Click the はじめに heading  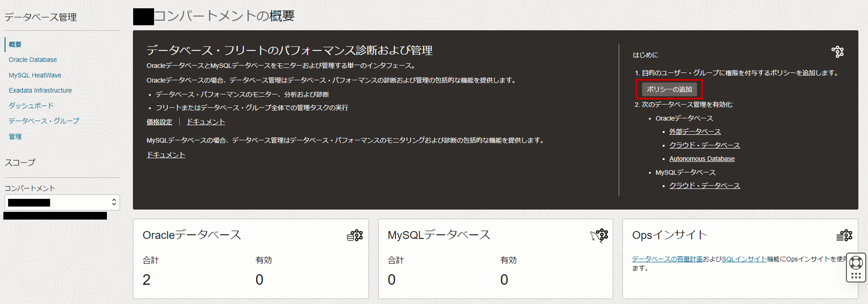(x=646, y=55)
